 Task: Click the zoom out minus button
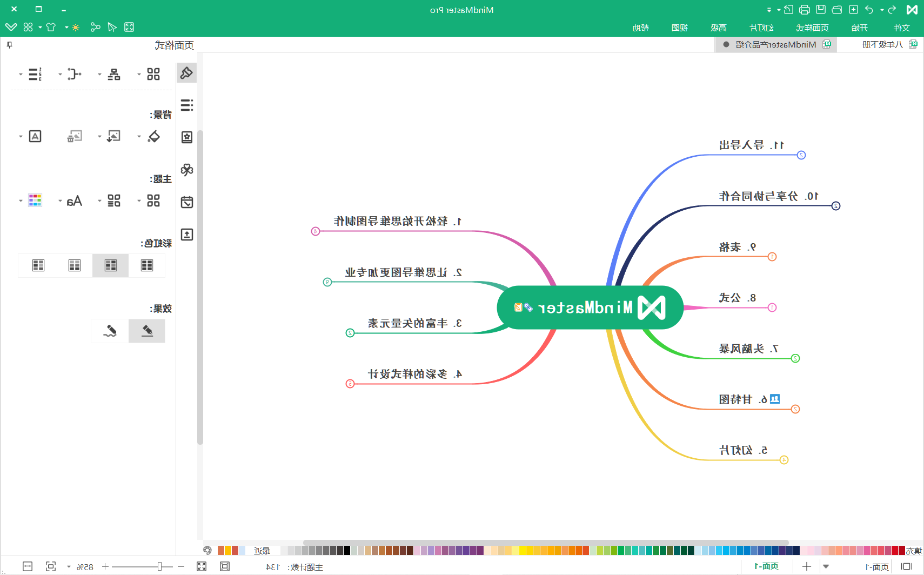181,566
